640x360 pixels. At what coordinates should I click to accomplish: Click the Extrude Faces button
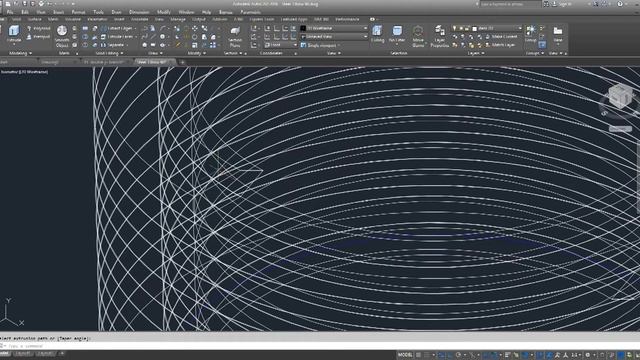click(118, 37)
